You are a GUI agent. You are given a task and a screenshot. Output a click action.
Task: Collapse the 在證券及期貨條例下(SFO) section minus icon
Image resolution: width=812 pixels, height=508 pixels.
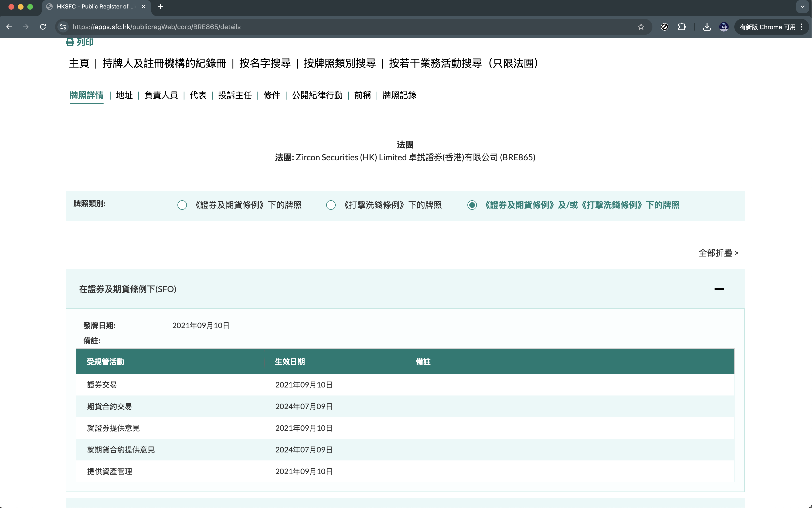coord(719,289)
